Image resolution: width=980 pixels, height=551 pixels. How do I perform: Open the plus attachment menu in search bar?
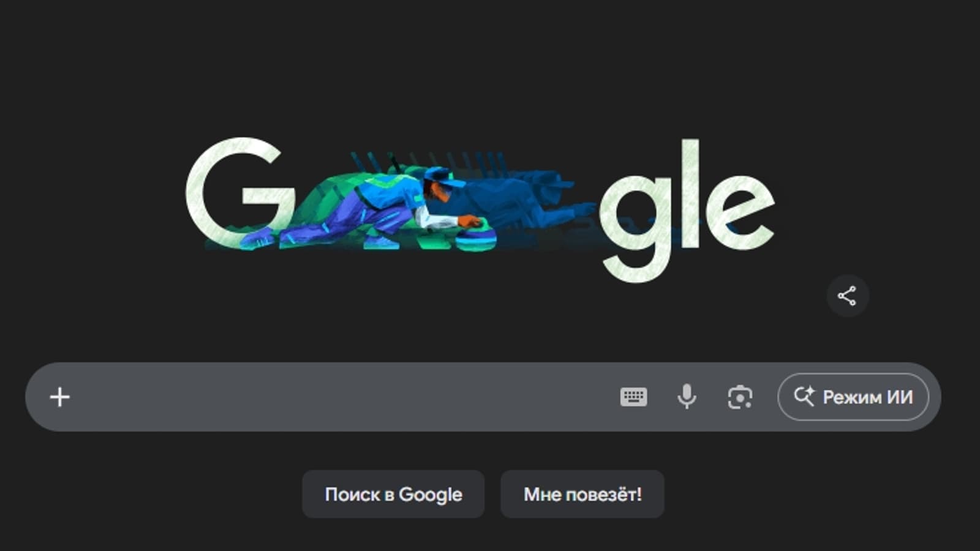coord(59,397)
